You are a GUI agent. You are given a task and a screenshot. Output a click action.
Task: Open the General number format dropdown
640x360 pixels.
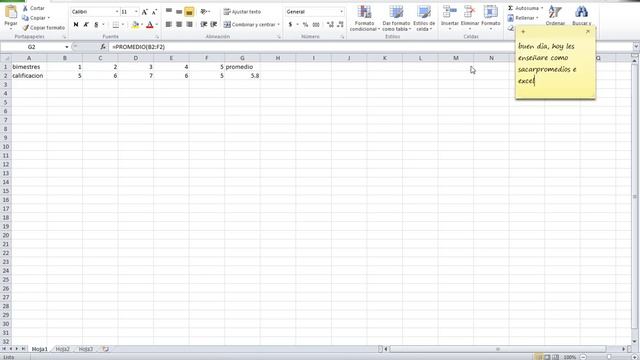coord(341,12)
